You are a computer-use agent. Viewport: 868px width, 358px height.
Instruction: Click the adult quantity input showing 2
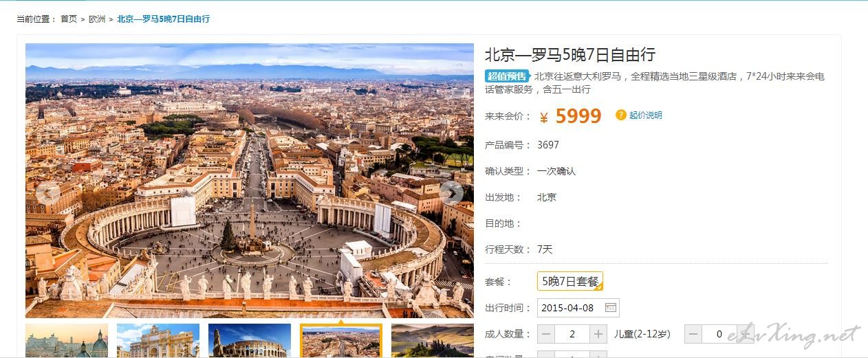coord(572,334)
